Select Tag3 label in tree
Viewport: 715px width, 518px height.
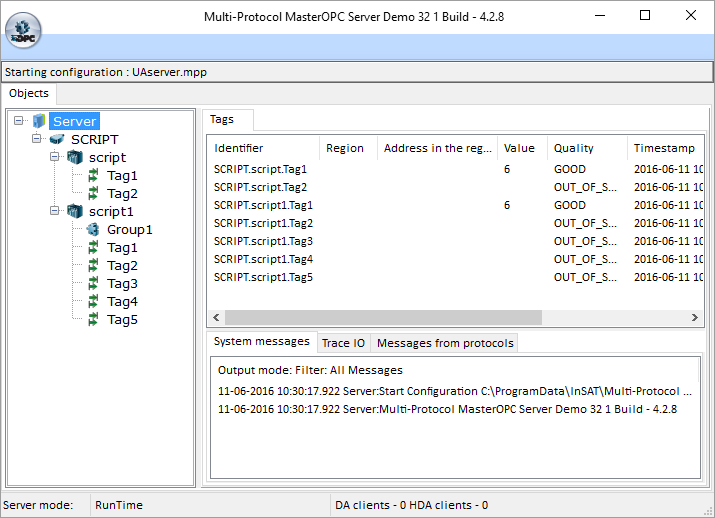(122, 284)
